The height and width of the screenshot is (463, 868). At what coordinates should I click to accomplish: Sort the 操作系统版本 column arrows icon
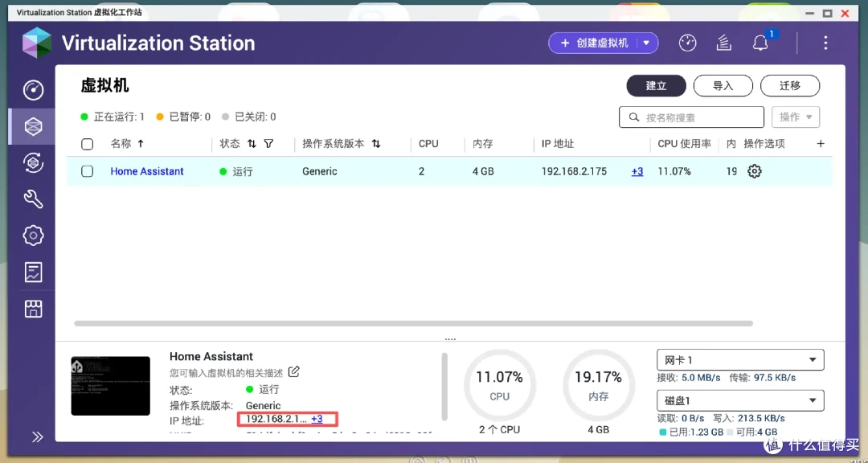click(376, 144)
